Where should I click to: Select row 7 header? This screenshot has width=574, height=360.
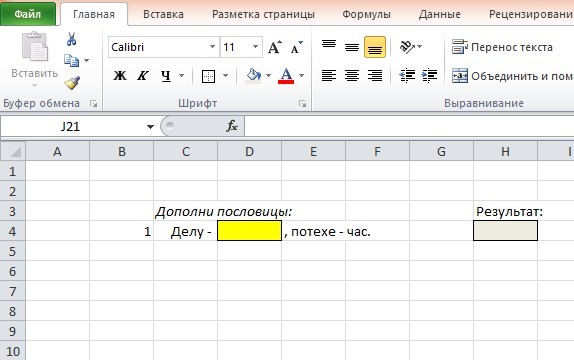point(13,292)
